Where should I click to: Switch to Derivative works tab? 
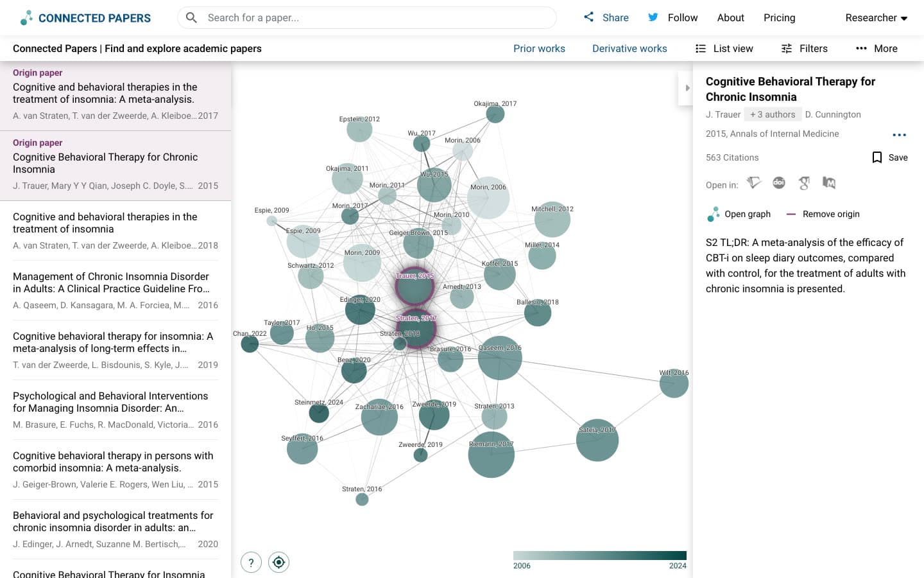(629, 49)
